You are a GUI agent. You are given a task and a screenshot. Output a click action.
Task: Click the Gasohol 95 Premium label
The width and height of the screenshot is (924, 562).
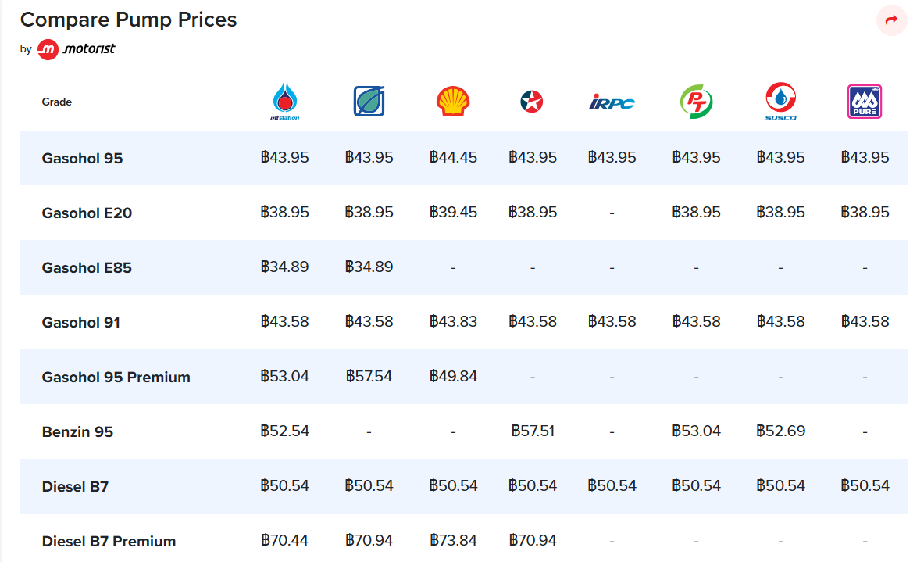(x=116, y=378)
